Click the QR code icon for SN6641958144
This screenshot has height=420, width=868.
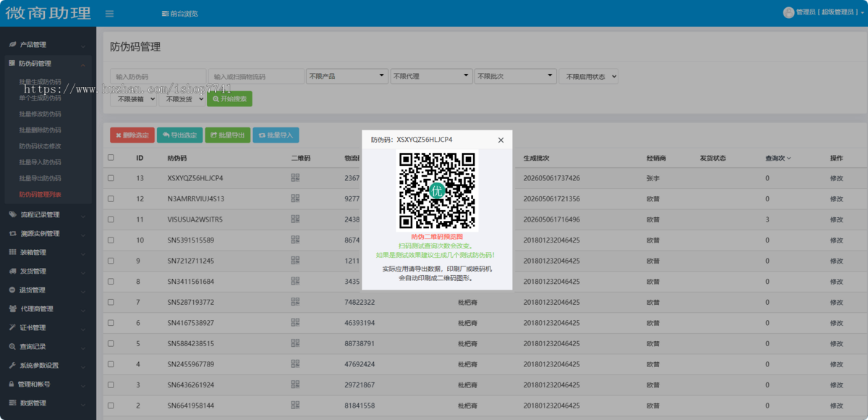[295, 406]
